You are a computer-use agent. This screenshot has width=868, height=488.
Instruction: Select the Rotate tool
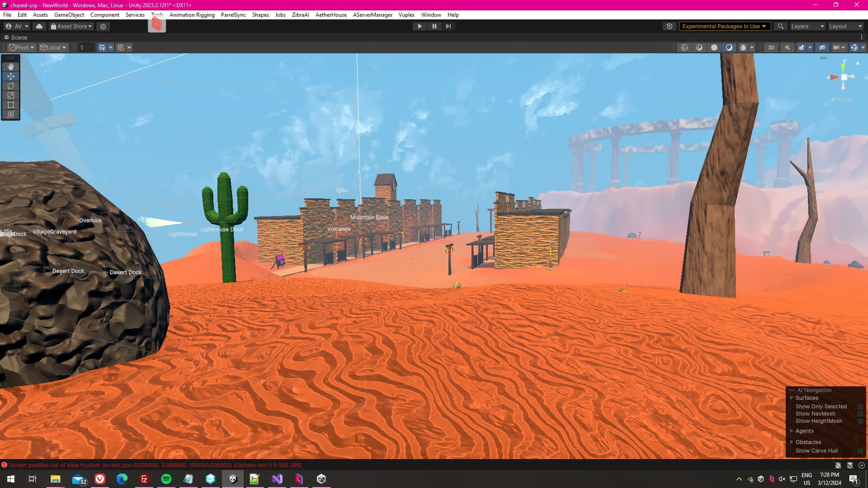(x=10, y=86)
